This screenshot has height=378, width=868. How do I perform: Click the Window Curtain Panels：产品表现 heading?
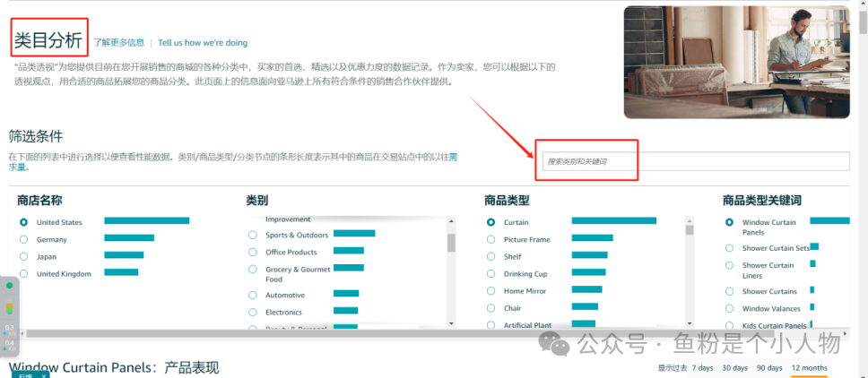tap(114, 368)
